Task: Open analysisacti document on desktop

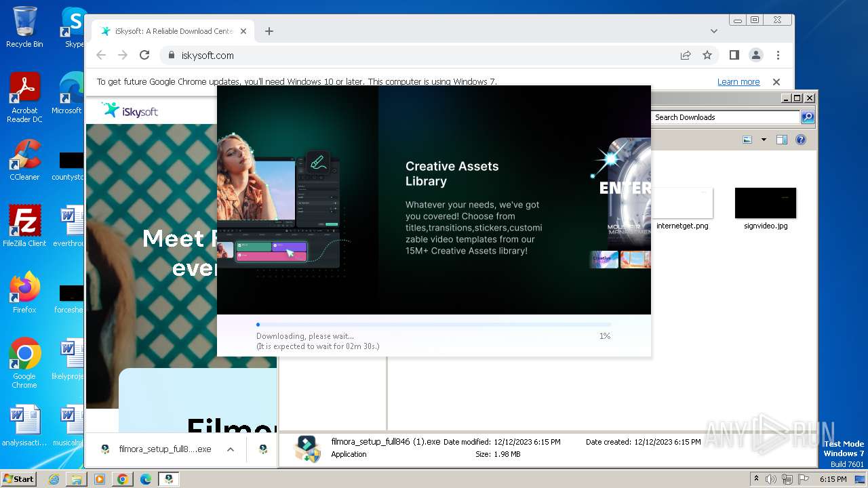Action: tap(24, 426)
